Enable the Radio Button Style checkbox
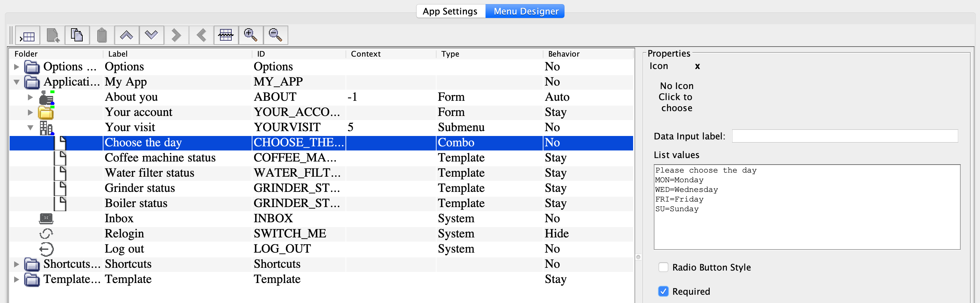 (663, 267)
